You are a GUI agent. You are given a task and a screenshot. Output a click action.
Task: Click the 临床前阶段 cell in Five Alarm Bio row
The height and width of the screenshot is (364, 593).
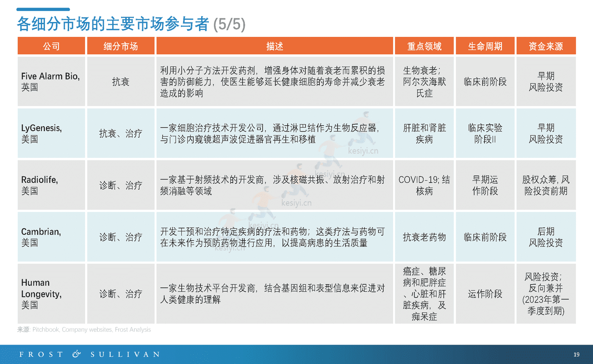pyautogui.click(x=485, y=81)
